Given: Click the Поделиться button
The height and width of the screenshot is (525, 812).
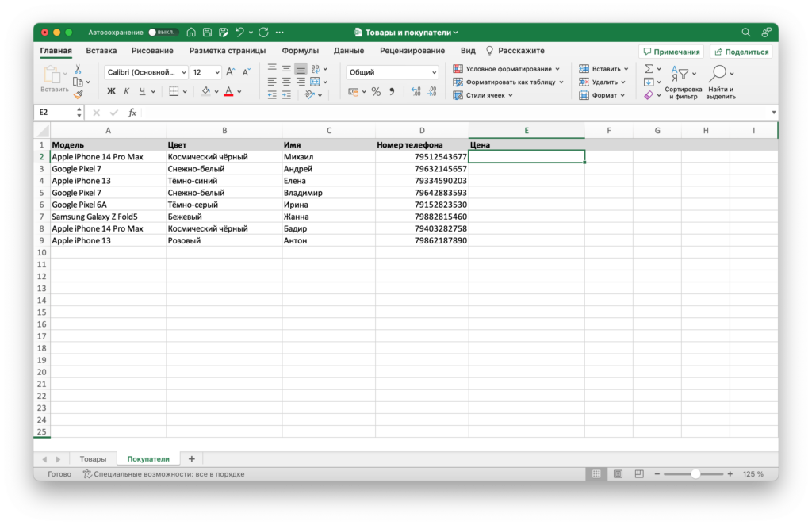Looking at the screenshot, I should [741, 52].
